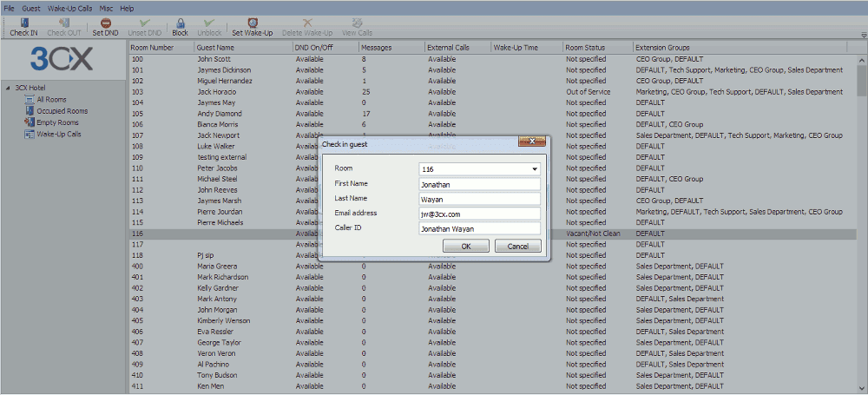Click the First Name text field

[478, 184]
